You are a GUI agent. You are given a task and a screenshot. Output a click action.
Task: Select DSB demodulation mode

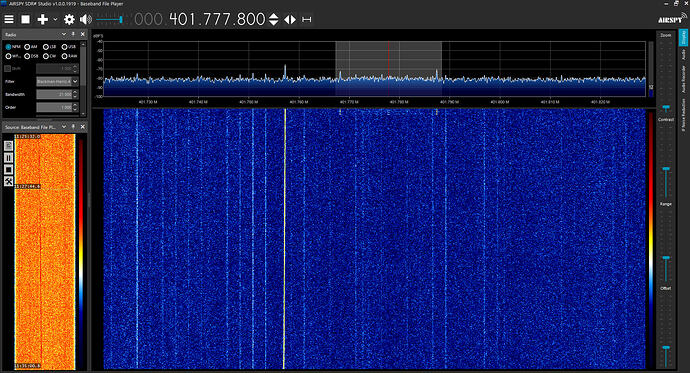(31, 56)
